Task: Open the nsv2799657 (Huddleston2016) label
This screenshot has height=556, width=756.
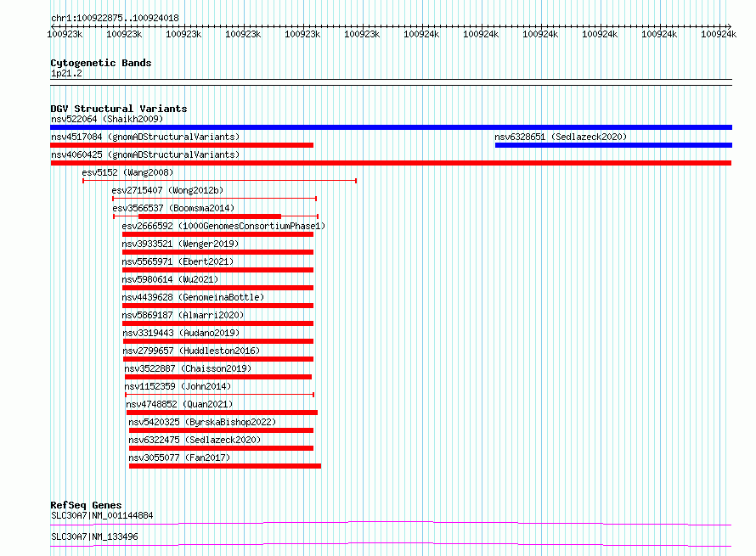Action: [191, 351]
